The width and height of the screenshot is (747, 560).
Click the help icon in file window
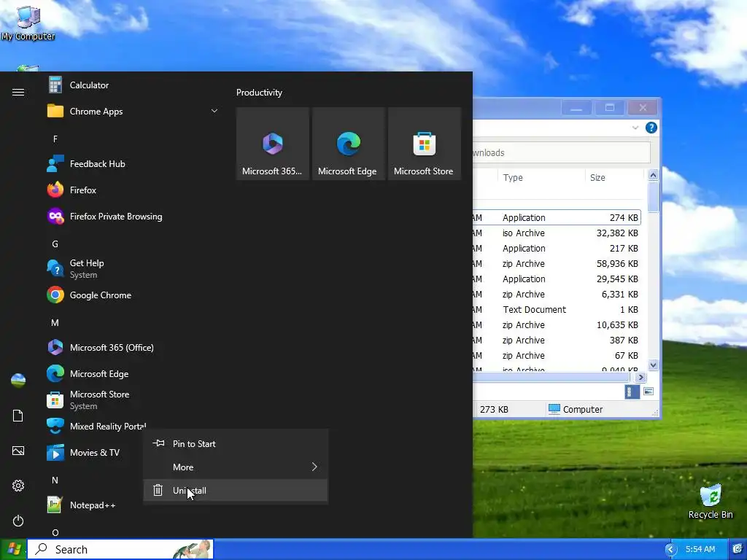651,128
